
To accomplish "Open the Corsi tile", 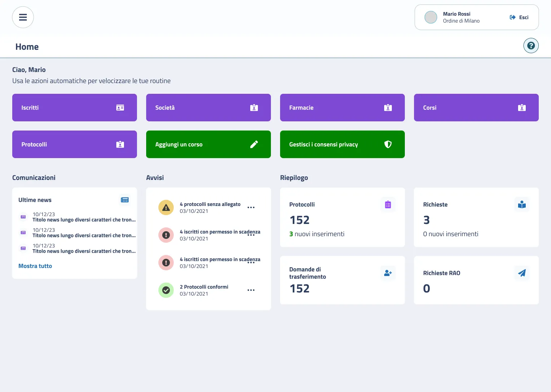I will pos(476,108).
